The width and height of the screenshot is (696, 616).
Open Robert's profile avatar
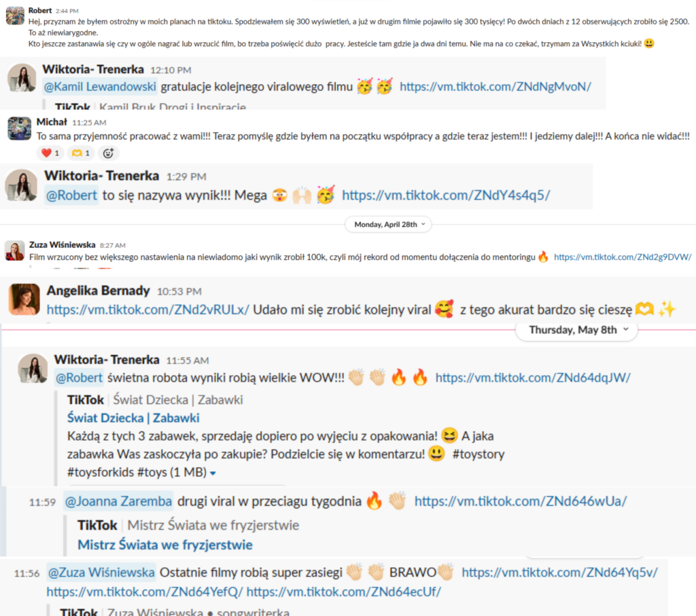coord(15,16)
